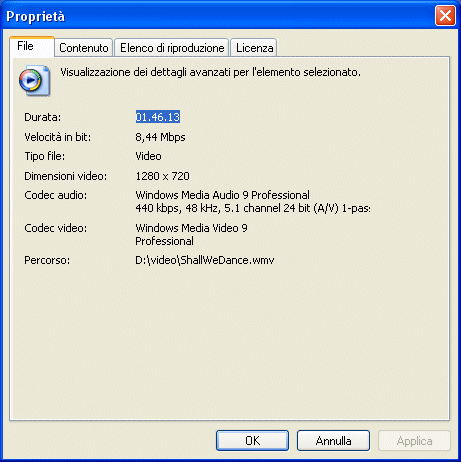Confirm with the OK button
Image resolution: width=461 pixels, height=462 pixels.
click(x=252, y=440)
